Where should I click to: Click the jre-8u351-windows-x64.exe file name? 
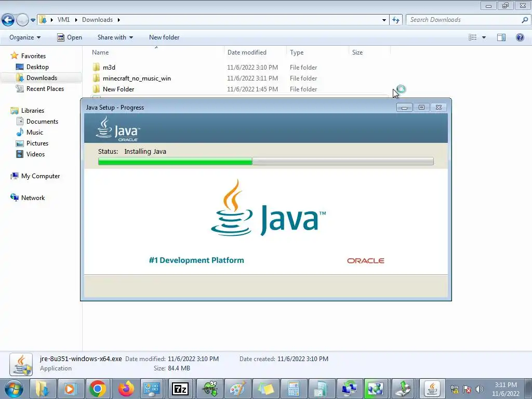click(81, 358)
